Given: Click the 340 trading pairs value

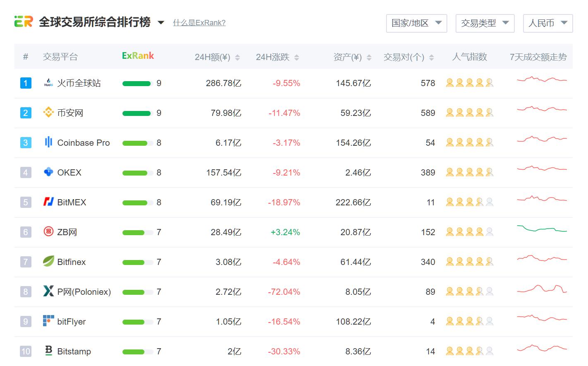Looking at the screenshot, I should pos(428,262).
